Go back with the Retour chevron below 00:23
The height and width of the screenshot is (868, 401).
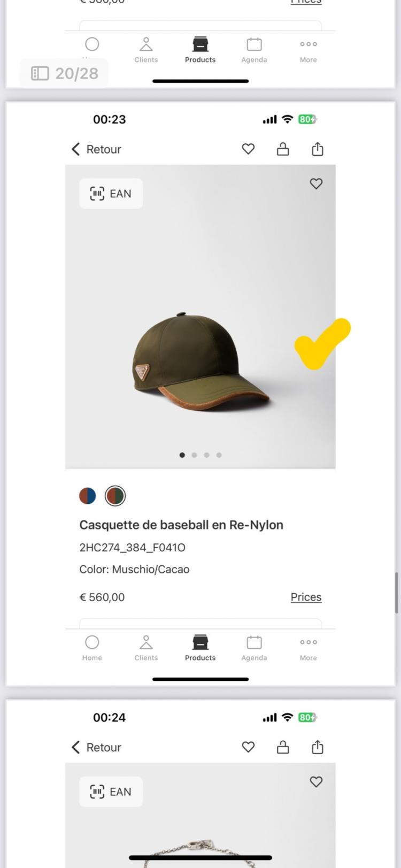pos(76,149)
